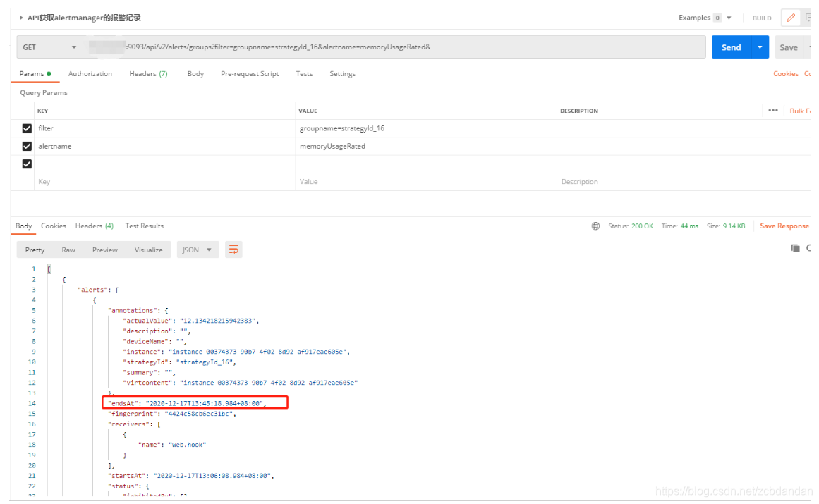Click the "receivers" line in response
The width and height of the screenshot is (819, 504).
pyautogui.click(x=134, y=424)
